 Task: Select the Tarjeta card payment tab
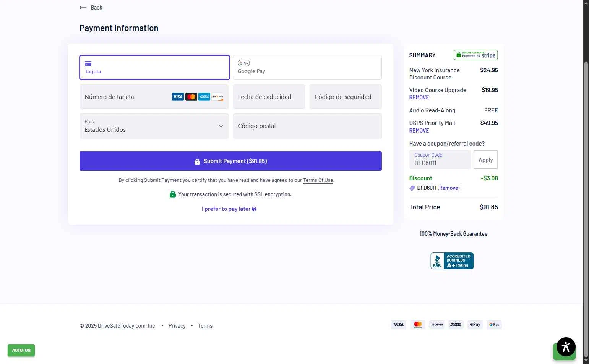click(154, 68)
